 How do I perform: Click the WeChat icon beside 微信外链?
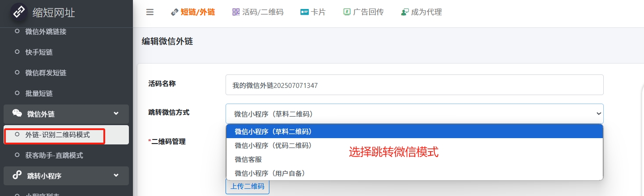[x=17, y=113]
